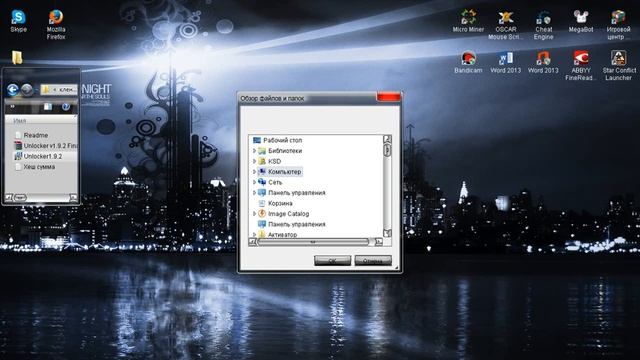
Task: Click the tree's vertical scrollbar down arrow
Action: coord(387,233)
